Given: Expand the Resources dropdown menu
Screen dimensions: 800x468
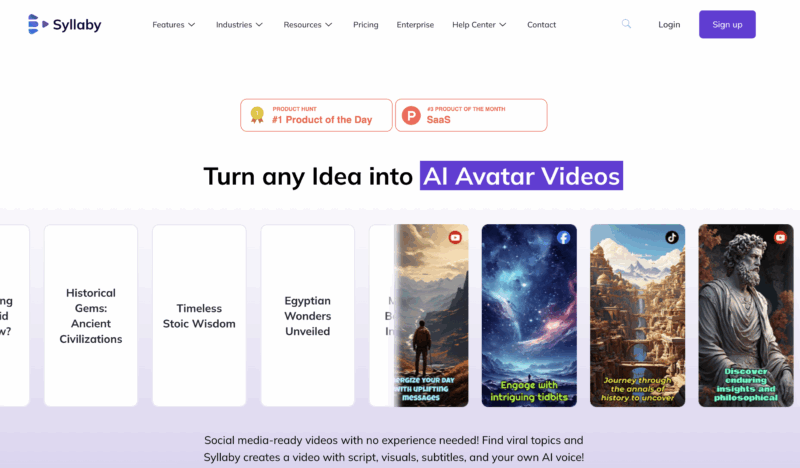Looking at the screenshot, I should coord(308,24).
